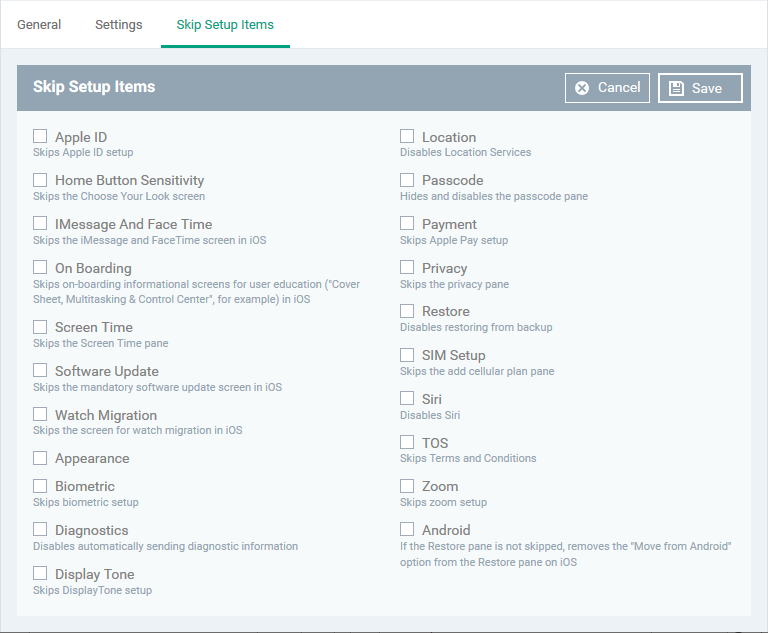This screenshot has width=768, height=633.
Task: Click 'Hides and disables the passcode pane'
Action: [x=494, y=196]
